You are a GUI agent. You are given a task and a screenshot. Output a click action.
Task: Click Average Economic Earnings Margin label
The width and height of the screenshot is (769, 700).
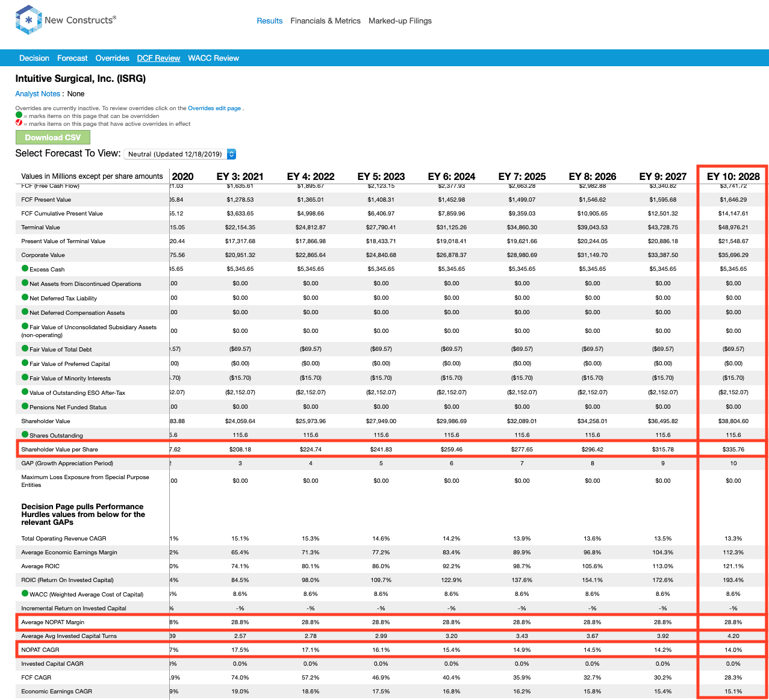69,553
